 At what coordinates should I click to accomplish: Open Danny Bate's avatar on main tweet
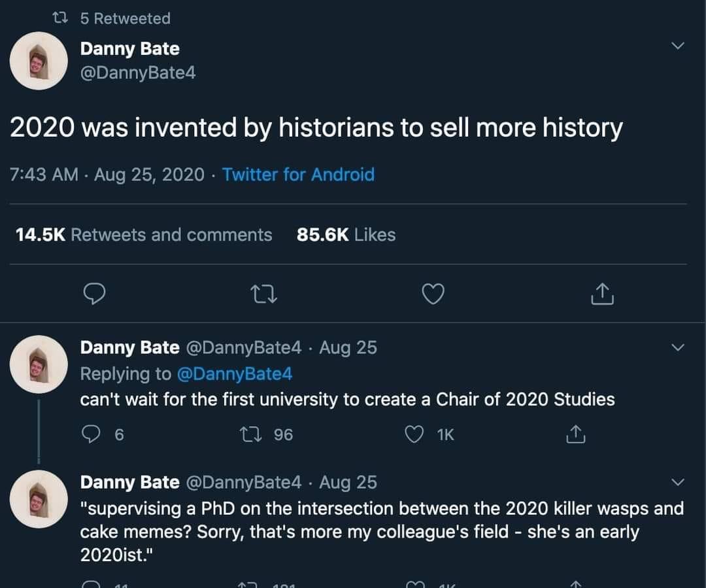click(x=39, y=61)
